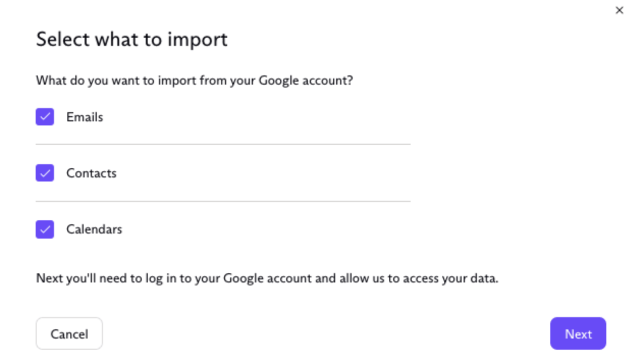The image size is (644, 363).
Task: Uncheck the Calendars checkbox
Action: click(45, 229)
